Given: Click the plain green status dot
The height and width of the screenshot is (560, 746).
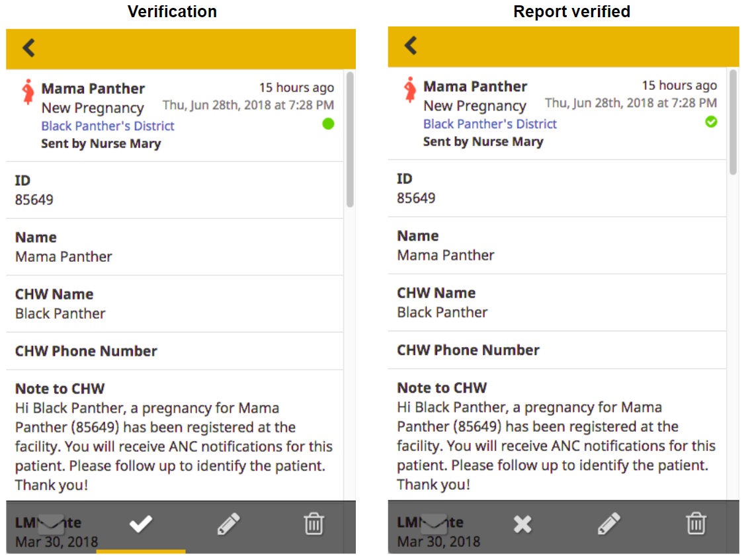Looking at the screenshot, I should pos(328,124).
